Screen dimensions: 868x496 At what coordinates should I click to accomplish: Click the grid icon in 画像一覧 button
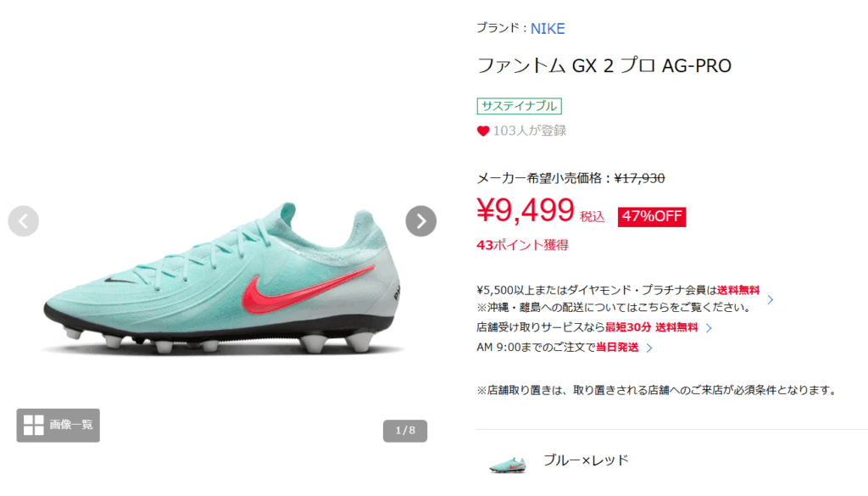click(x=34, y=425)
